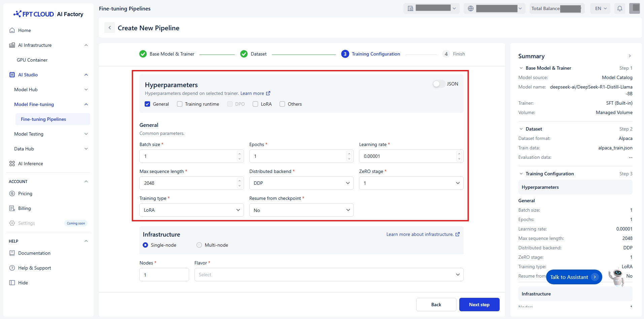This screenshot has height=319, width=644.
Task: Click the AI Inference sidebar icon
Action: tap(12, 164)
